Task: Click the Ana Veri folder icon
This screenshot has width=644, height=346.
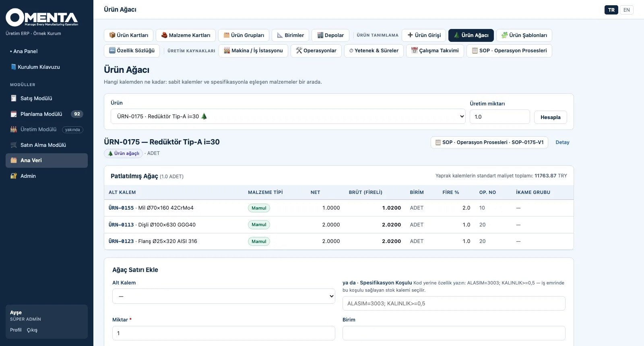Action: click(x=14, y=160)
